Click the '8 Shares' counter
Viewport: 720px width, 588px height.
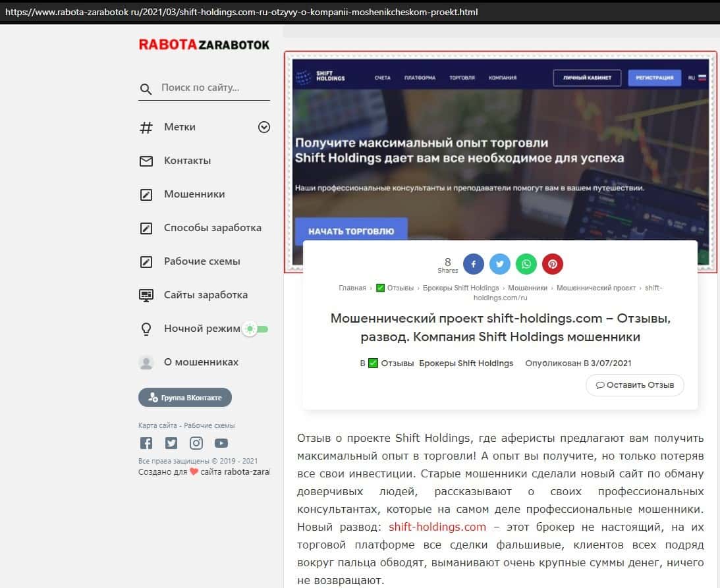[448, 265]
